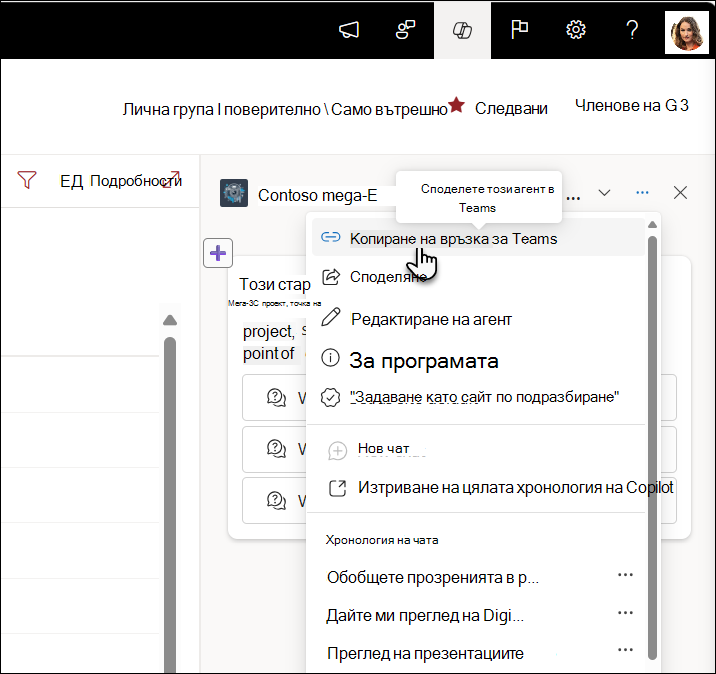Open chat Обобщете прозренията в р...
The height and width of the screenshot is (674, 716).
tap(433, 578)
